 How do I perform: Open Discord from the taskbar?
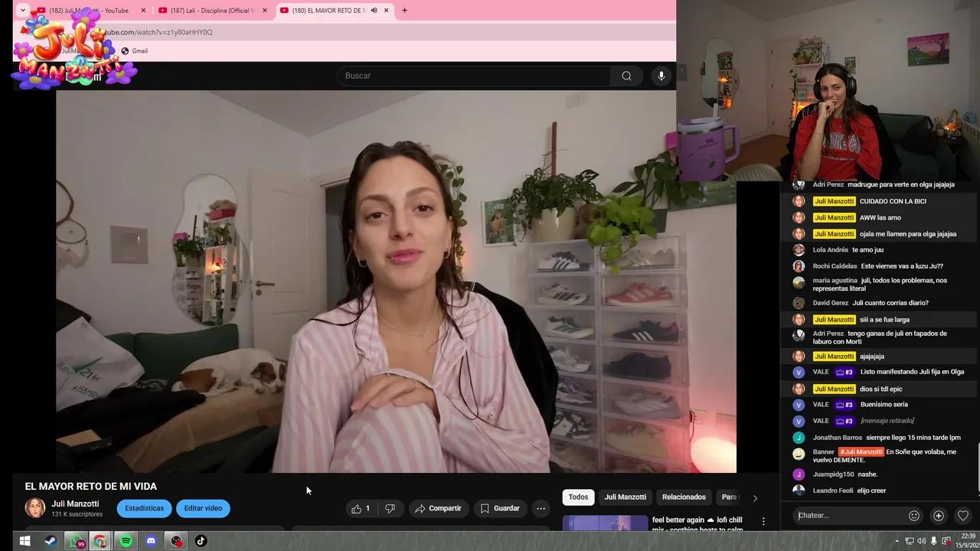pos(151,541)
